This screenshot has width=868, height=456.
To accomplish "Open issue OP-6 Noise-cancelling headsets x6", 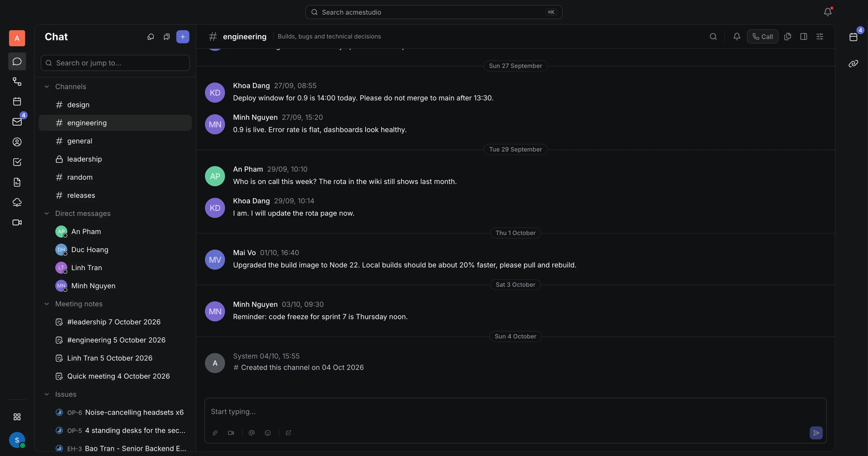I will 115,412.
